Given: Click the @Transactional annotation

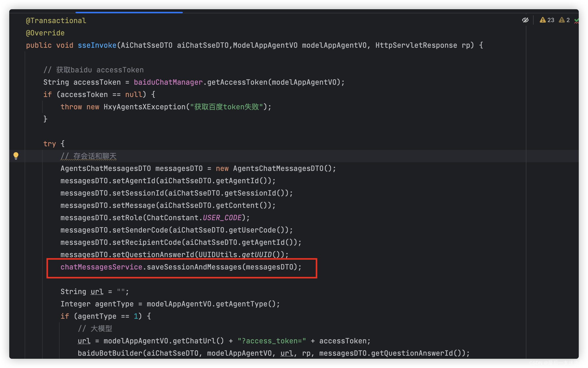Looking at the screenshot, I should (x=56, y=21).
